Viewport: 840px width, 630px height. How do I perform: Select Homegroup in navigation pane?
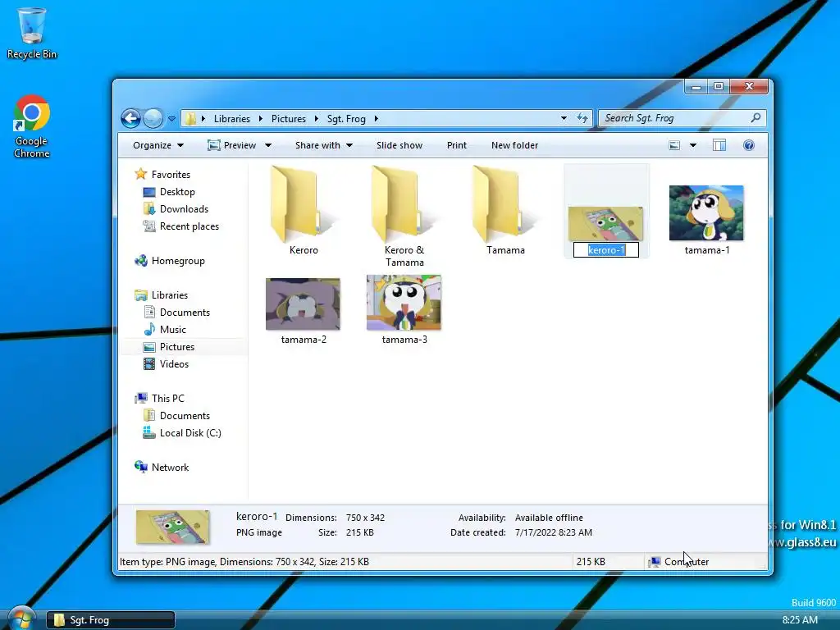tap(178, 261)
